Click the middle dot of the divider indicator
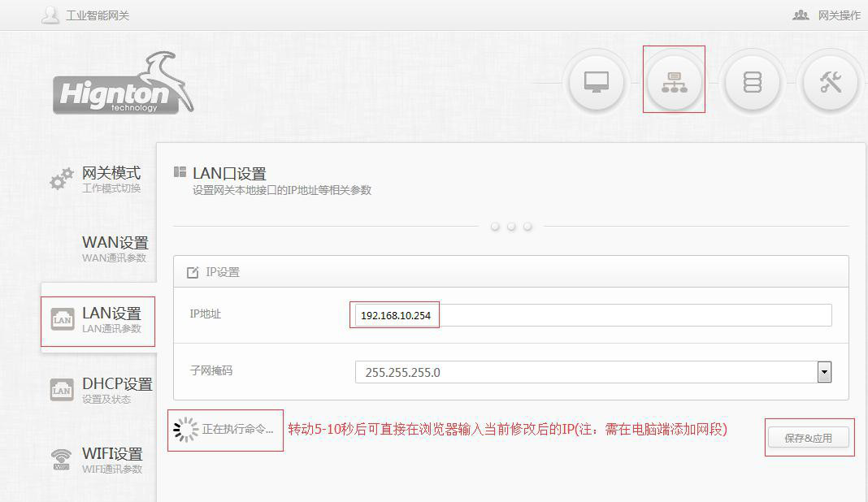Image resolution: width=868 pixels, height=502 pixels. [x=511, y=227]
